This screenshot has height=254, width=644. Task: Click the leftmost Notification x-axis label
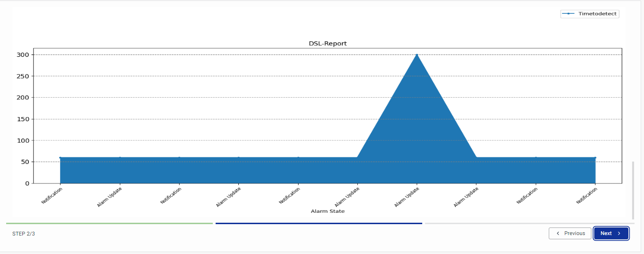(52, 196)
